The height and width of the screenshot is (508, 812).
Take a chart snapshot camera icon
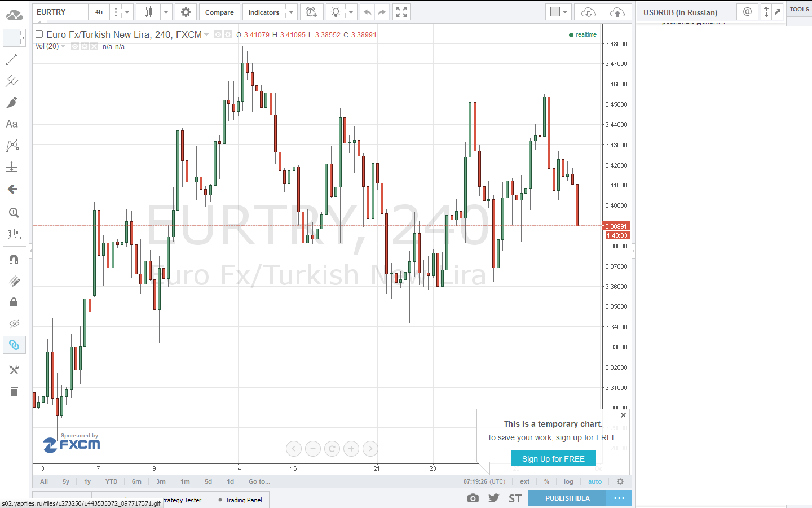pos(473,498)
